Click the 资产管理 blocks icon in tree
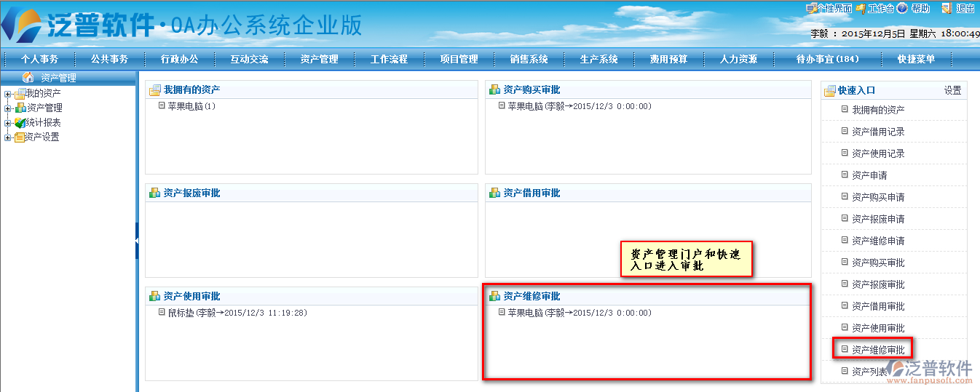The height and width of the screenshot is (392, 980). click(x=20, y=108)
